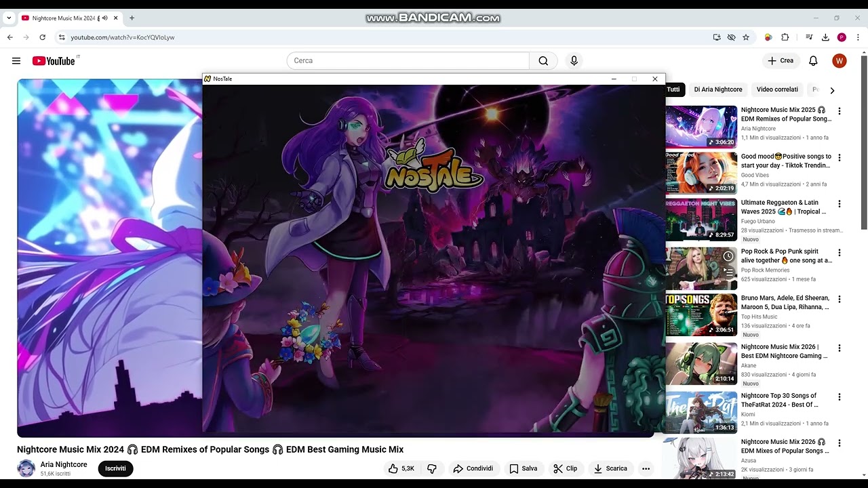This screenshot has height=488, width=868.
Task: Open YouTube notifications bell
Action: coord(813,61)
